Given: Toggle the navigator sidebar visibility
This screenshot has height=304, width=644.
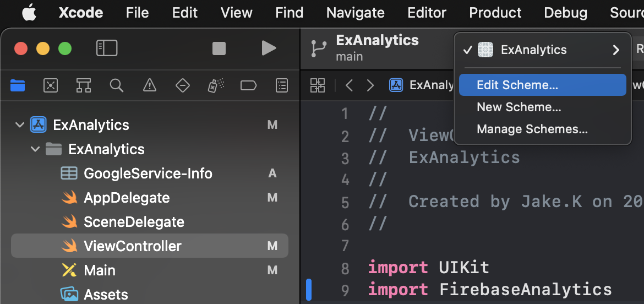Looking at the screenshot, I should click(107, 48).
